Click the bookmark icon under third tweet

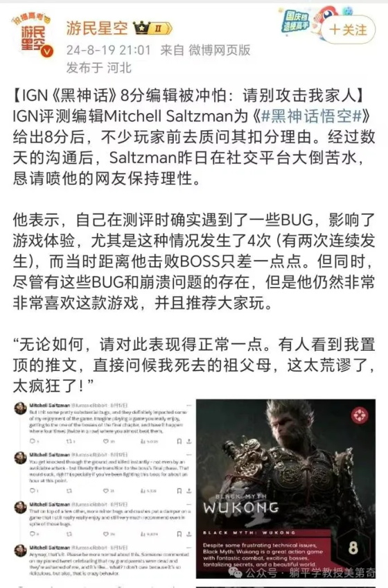[179, 534]
